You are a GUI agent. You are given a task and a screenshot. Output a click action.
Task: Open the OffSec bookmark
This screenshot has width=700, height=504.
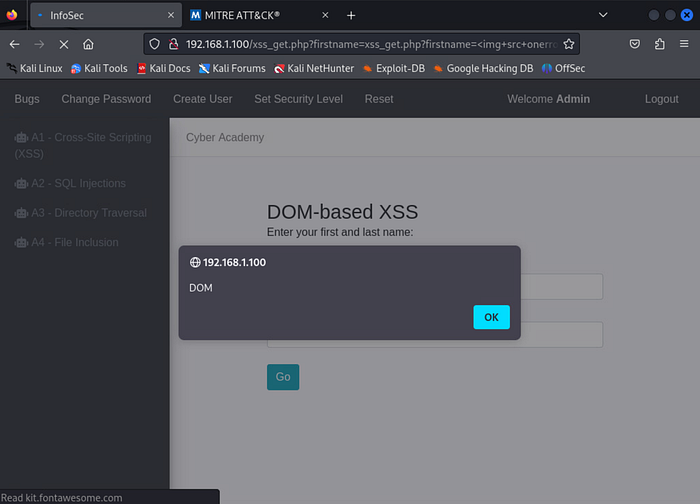(x=563, y=68)
